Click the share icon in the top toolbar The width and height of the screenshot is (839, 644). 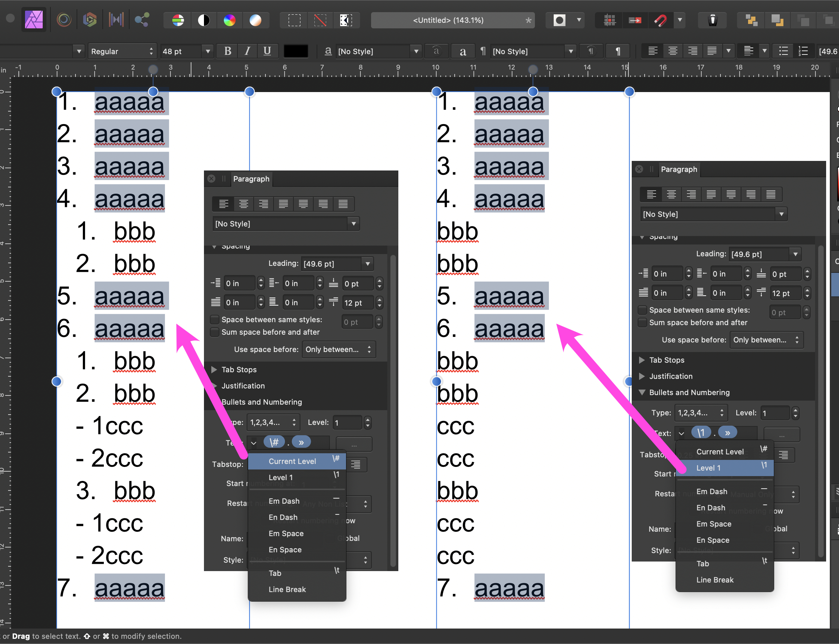[x=142, y=20]
